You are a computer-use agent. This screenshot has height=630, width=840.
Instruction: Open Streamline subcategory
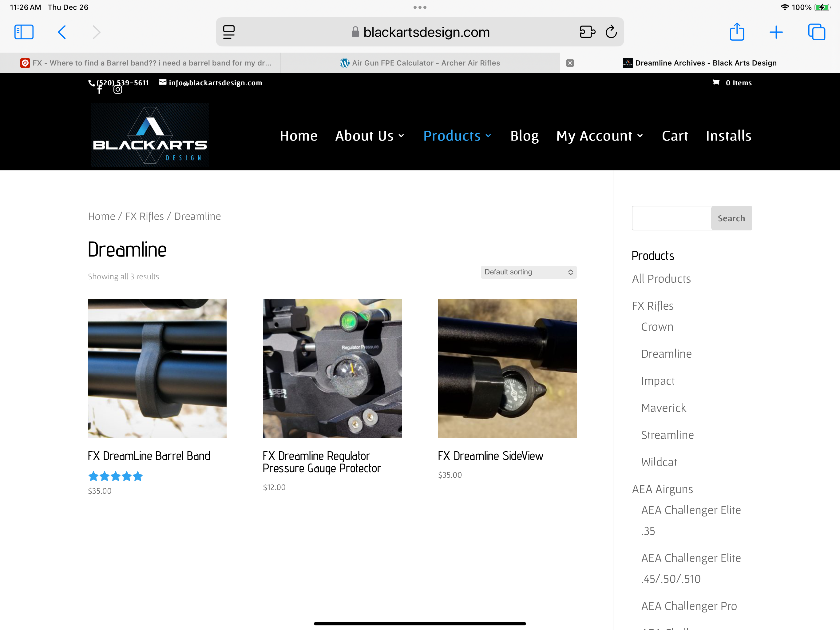pyautogui.click(x=667, y=435)
